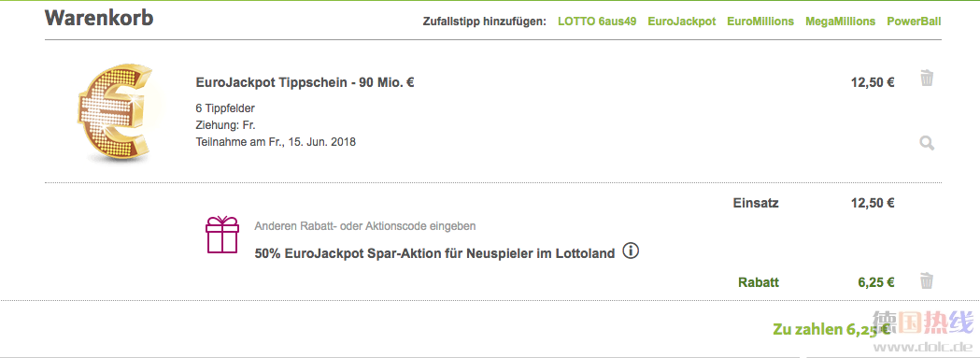Viewport: 980px width, 358px height.
Task: Open 'Anderen Rabatt- oder Aktionscode eingeben'
Action: [365, 226]
